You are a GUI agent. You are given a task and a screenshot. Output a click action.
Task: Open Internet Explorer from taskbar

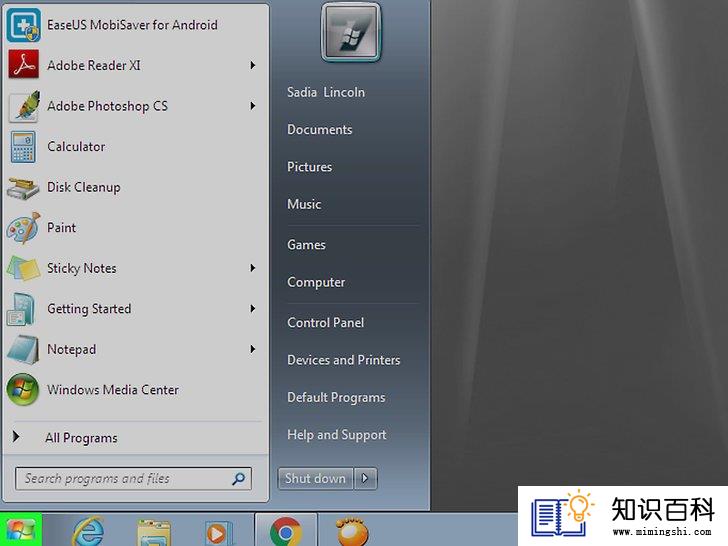[88, 531]
